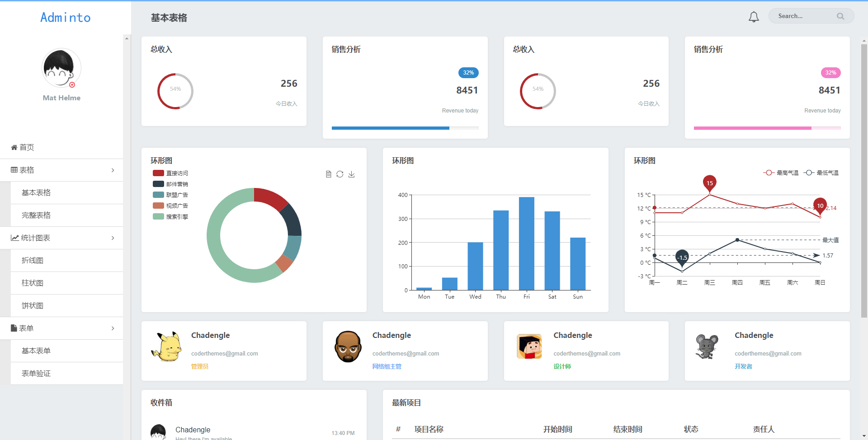868x440 pixels.
Task: Collapse the 表格 menu chevron
Action: [x=113, y=170]
